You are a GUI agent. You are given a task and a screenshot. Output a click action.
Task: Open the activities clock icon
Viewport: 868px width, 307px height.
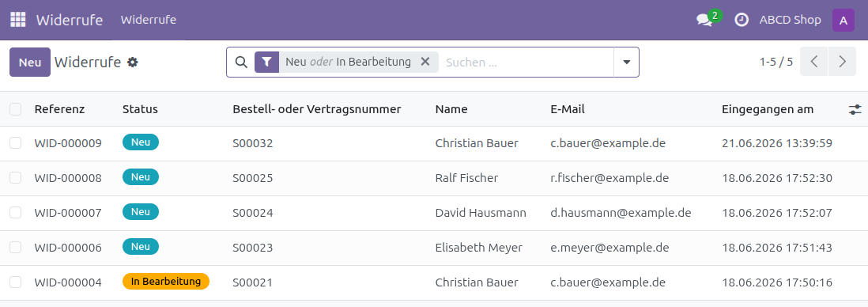point(742,20)
